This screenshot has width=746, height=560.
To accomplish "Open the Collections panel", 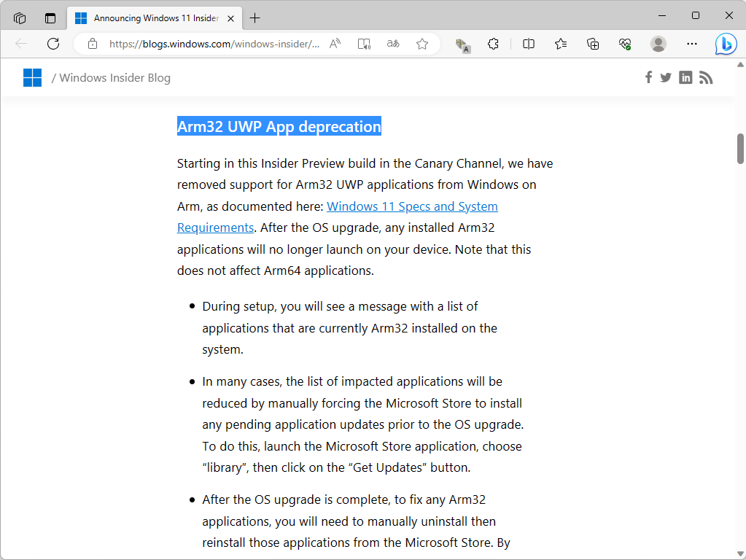I will pos(593,44).
